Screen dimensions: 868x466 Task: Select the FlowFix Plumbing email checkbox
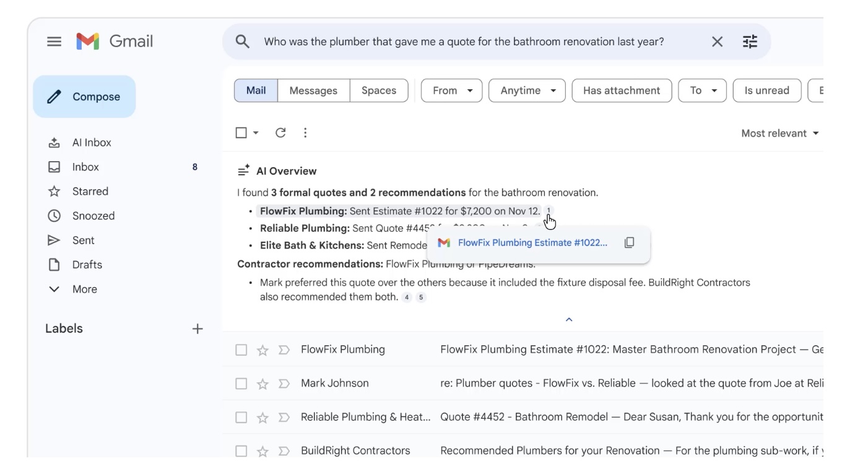point(241,350)
